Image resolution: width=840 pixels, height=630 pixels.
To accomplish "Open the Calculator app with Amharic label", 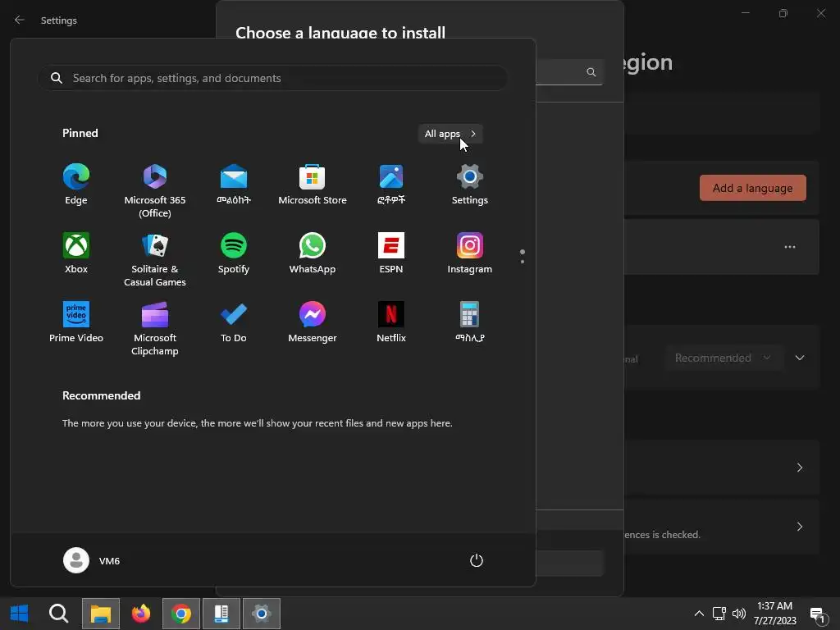I will 470,322.
